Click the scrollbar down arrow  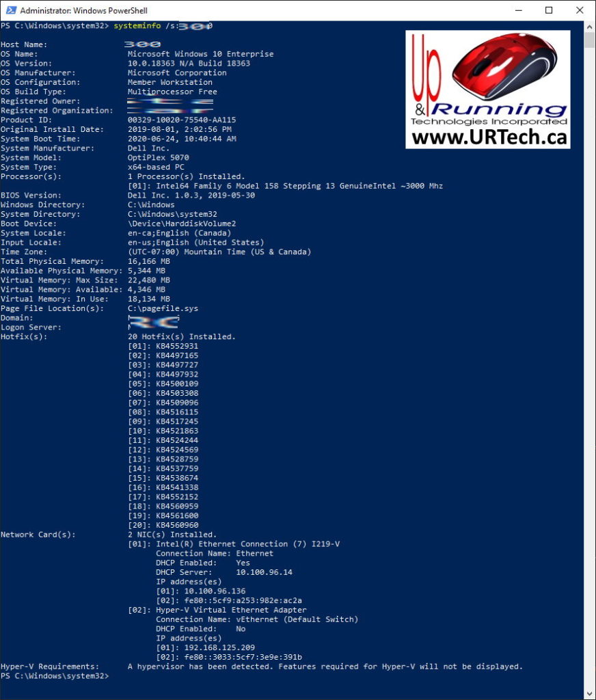tap(590, 692)
